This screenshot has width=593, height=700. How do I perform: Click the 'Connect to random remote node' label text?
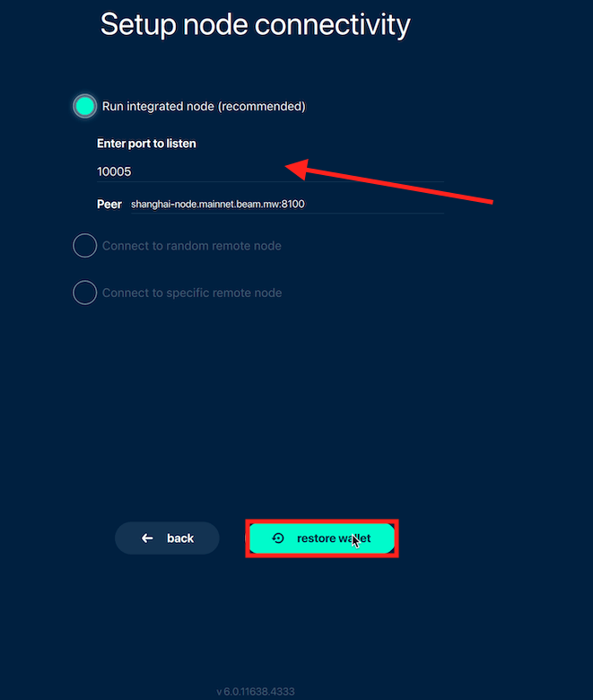192,246
